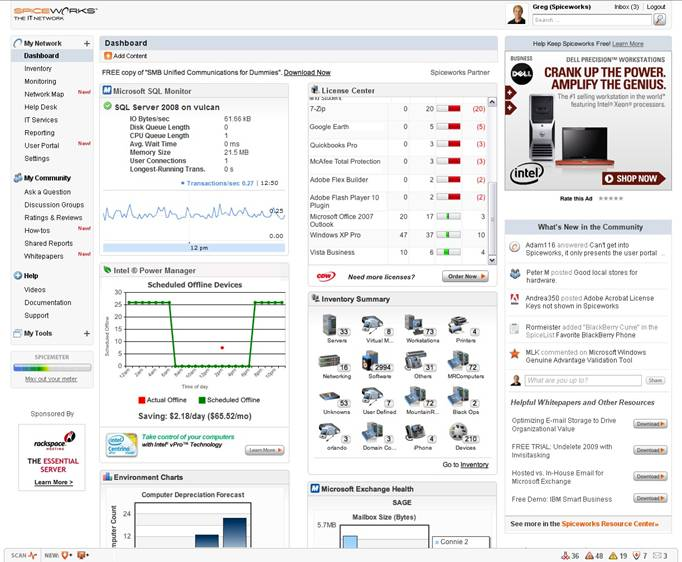Open Monitoring in the sidebar

pyautogui.click(x=40, y=81)
